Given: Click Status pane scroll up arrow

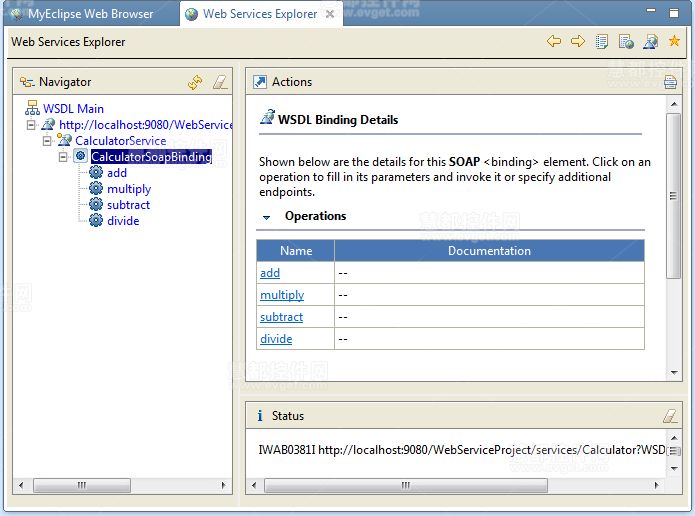Looking at the screenshot, I should pyautogui.click(x=674, y=438).
